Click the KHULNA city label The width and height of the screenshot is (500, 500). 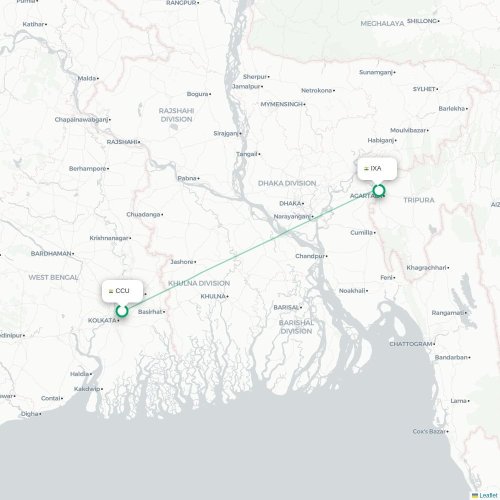213,296
